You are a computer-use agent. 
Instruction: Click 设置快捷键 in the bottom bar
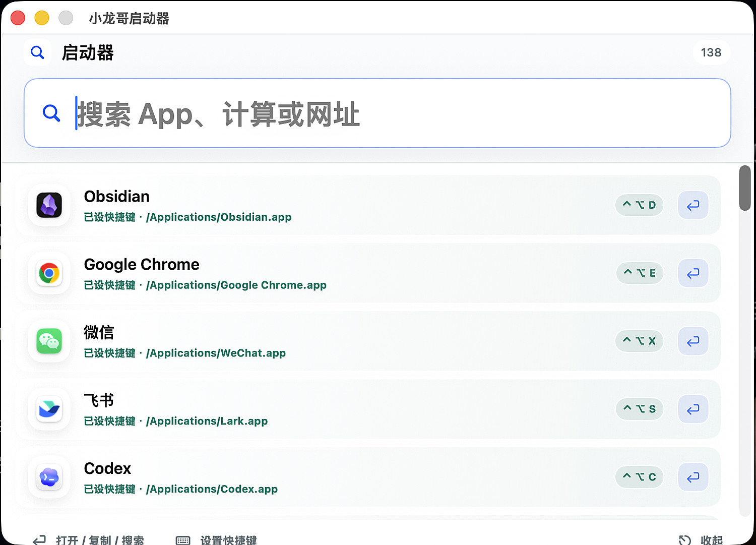tap(228, 540)
